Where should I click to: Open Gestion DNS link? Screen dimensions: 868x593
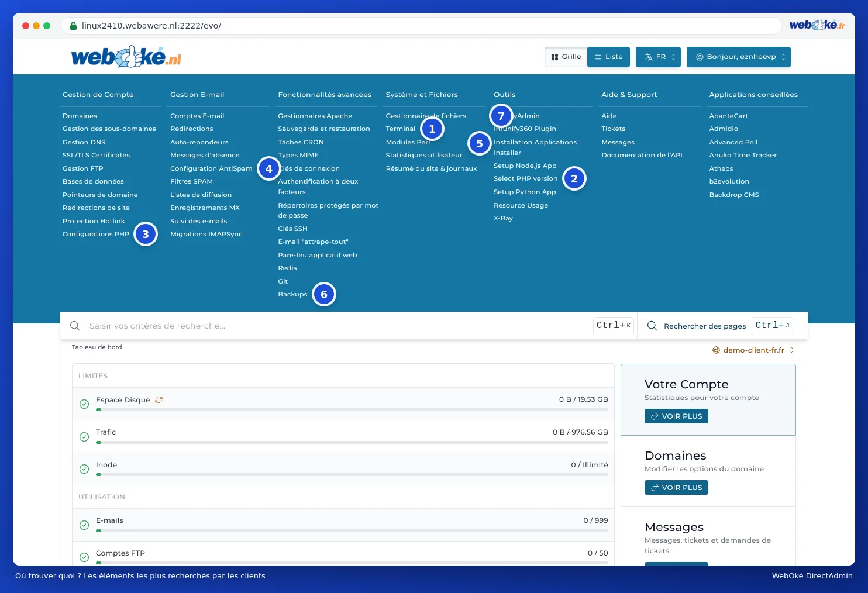[84, 142]
